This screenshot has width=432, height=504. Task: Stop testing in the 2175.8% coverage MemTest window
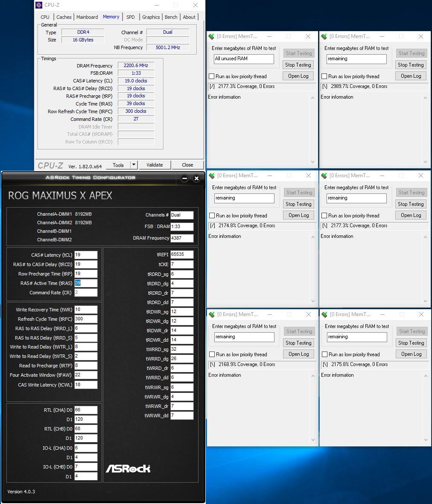pyautogui.click(x=411, y=343)
